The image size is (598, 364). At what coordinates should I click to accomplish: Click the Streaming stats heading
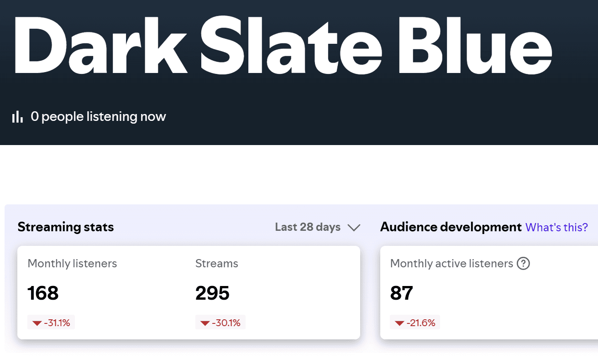(66, 227)
